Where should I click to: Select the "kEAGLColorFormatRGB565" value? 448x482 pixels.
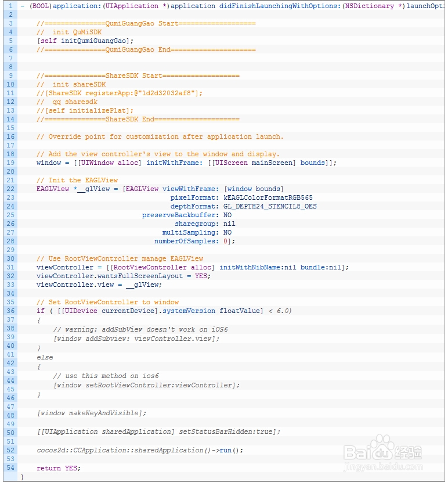(268, 197)
